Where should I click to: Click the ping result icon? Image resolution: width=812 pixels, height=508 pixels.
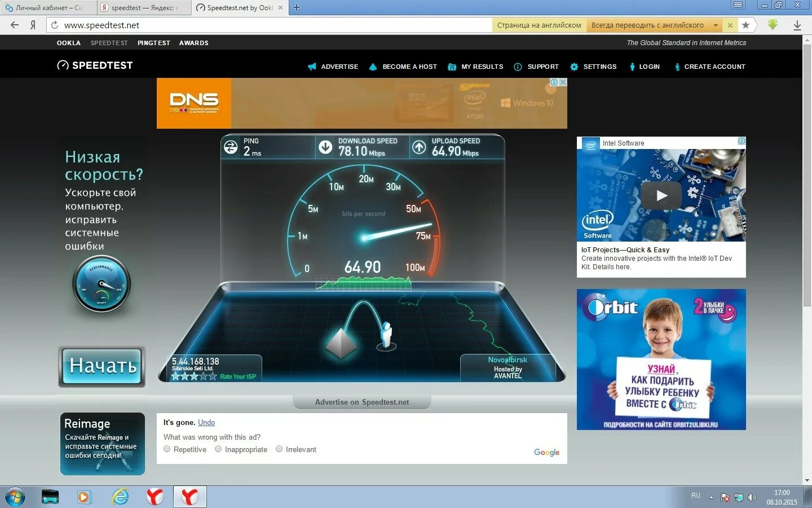pos(231,147)
